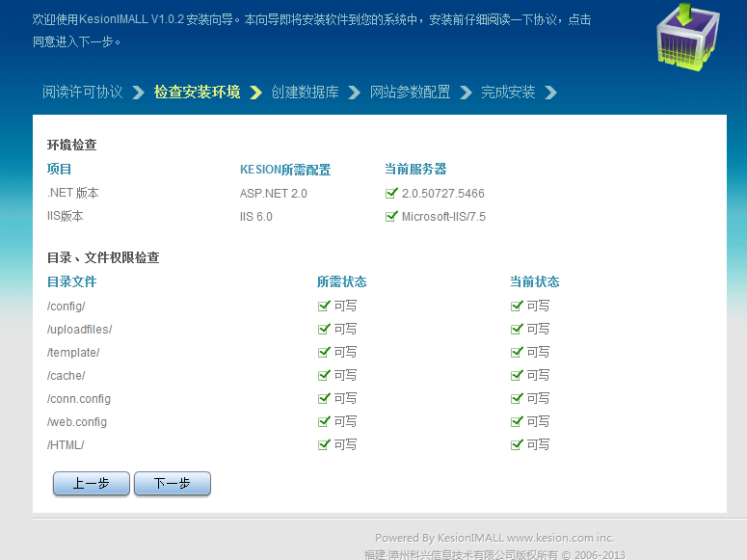This screenshot has width=747, height=560.
Task: Click the KESION所需配置 column header
Action: (285, 170)
